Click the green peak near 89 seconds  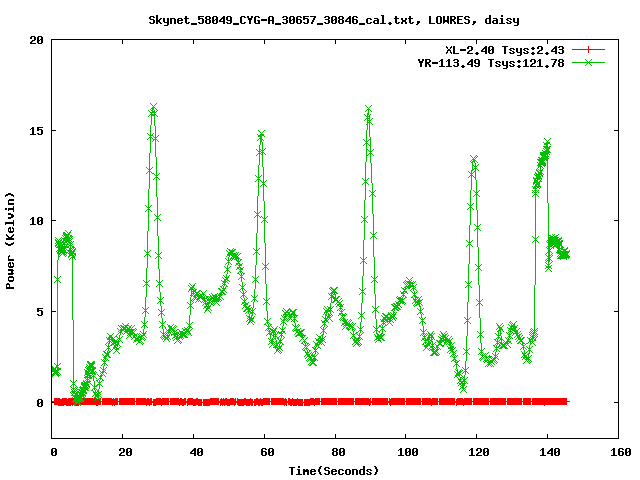(368, 109)
